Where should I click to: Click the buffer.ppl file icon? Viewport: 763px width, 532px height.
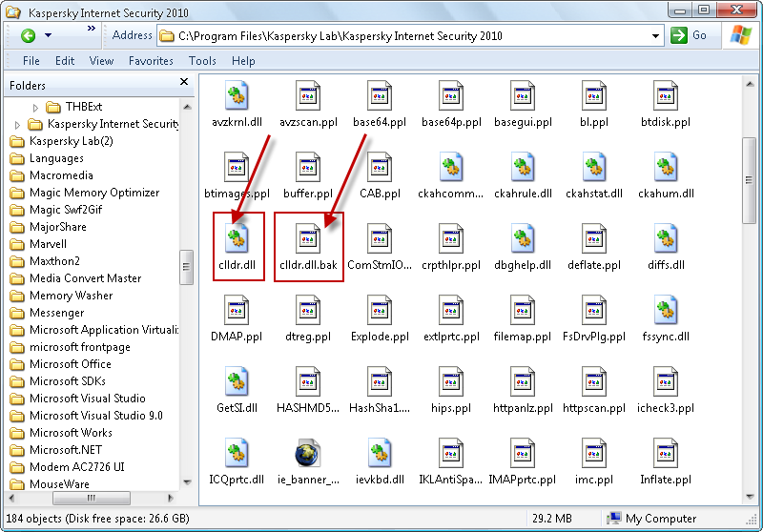308,167
